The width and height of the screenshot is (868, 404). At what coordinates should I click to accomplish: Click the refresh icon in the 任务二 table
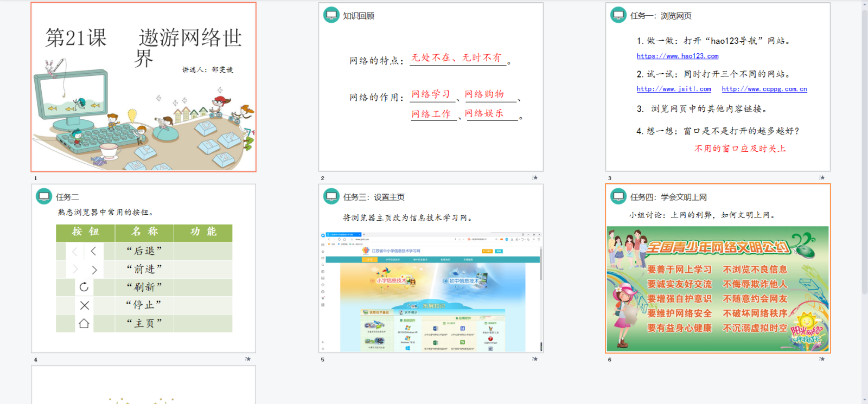point(84,287)
